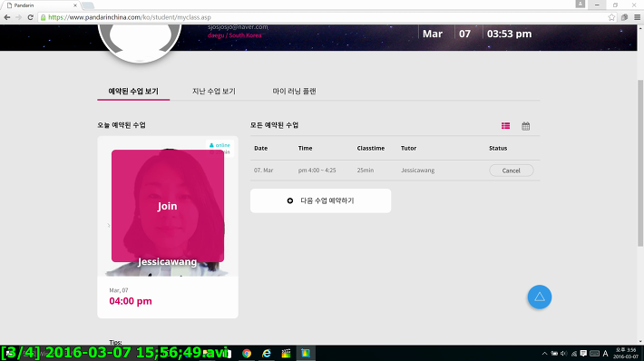
Task: Click the Jessicawang tutor cell
Action: [418, 171]
